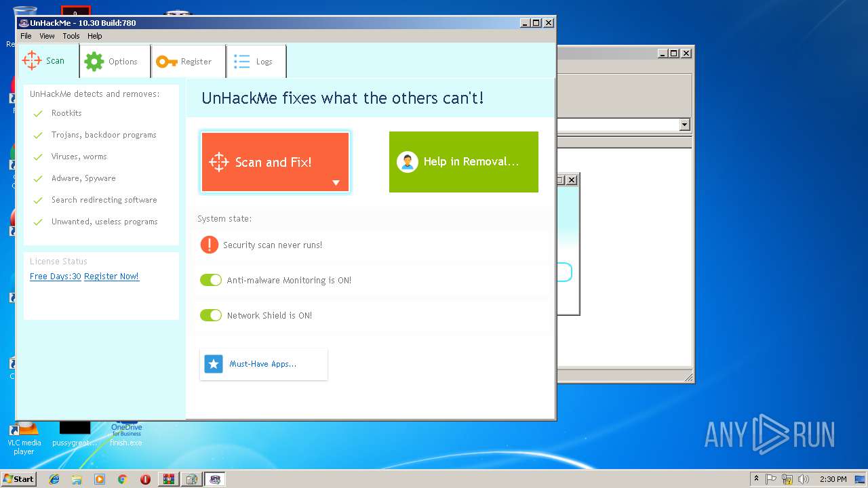868x488 pixels.
Task: Open Internet Explorer from taskbar
Action: tap(54, 479)
